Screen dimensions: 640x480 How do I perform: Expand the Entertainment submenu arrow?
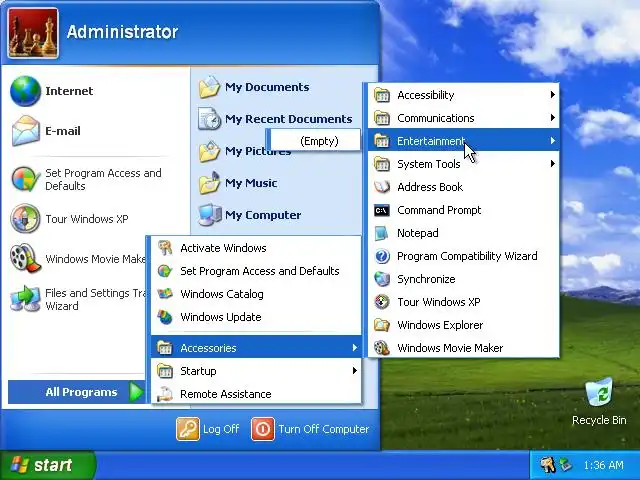click(x=552, y=141)
